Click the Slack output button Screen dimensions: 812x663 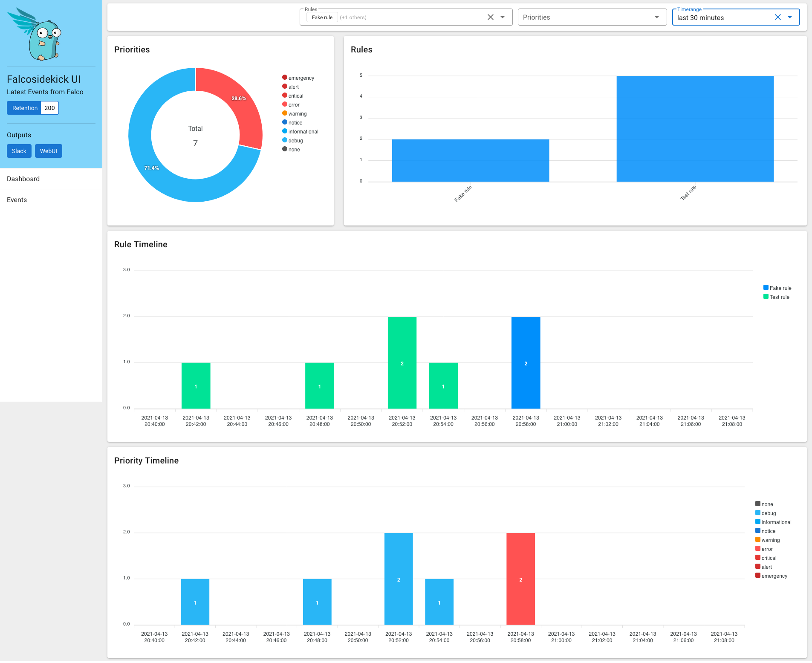tap(19, 151)
